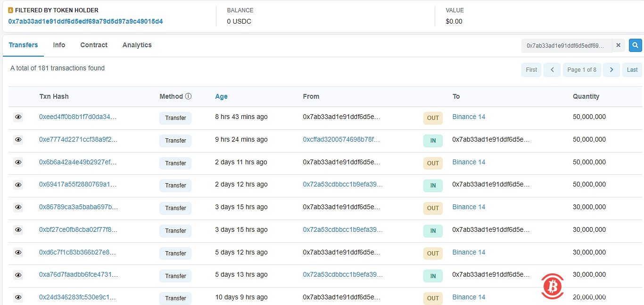Screen dimensions: 644x305
Task: Go to next page using right chevron
Action: [611, 70]
